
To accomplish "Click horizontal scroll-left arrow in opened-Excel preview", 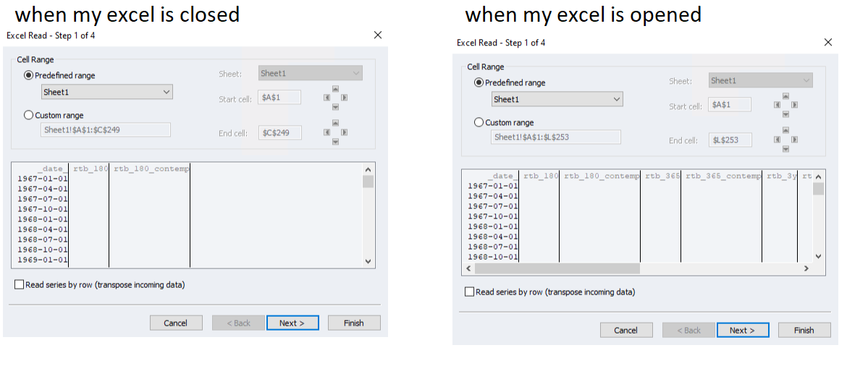I will [x=468, y=268].
